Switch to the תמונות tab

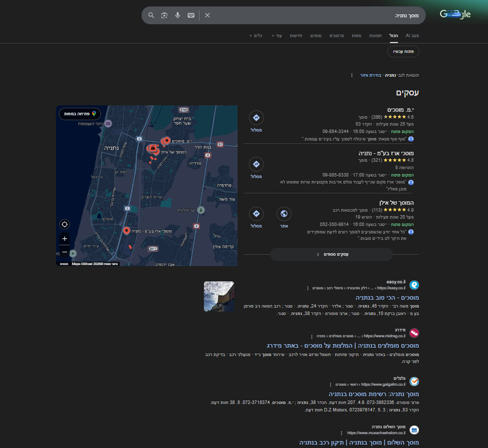tap(375, 36)
